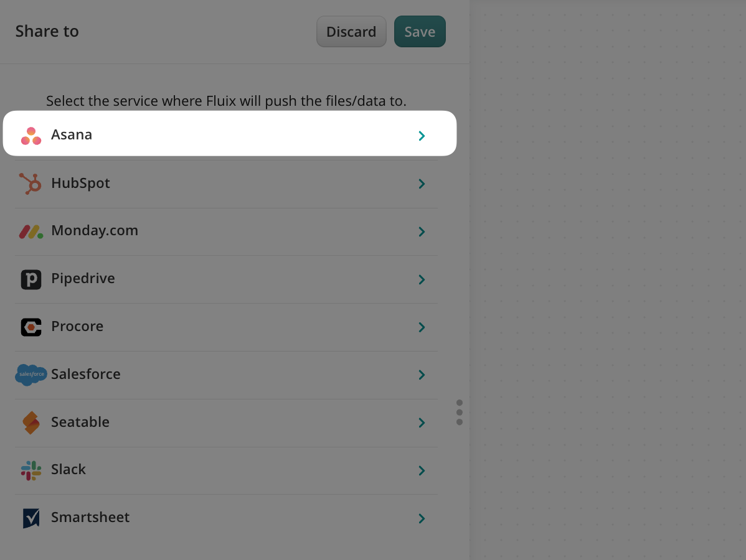This screenshot has height=560, width=746.
Task: Expand the HubSpot row chevron
Action: coord(422,184)
